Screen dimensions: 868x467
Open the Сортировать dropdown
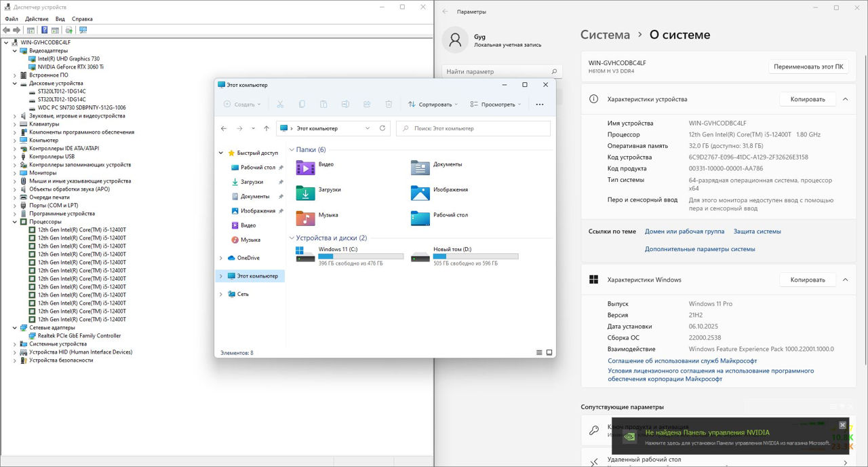(x=433, y=105)
